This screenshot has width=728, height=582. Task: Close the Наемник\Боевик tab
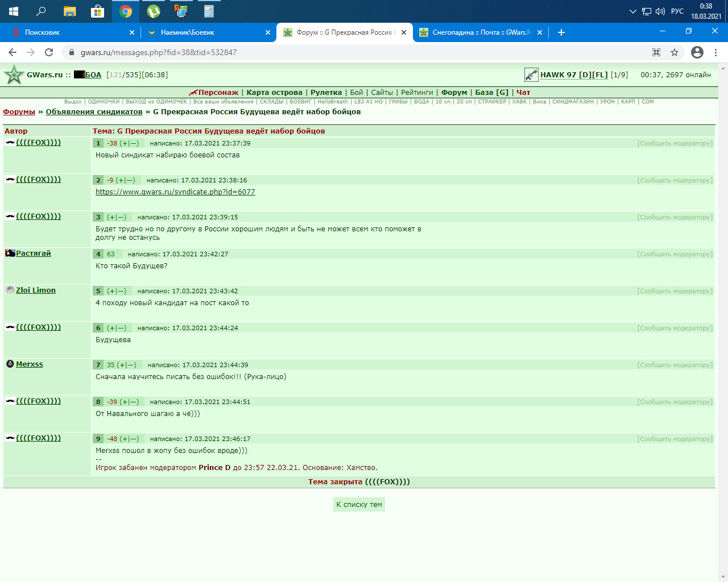point(268,32)
